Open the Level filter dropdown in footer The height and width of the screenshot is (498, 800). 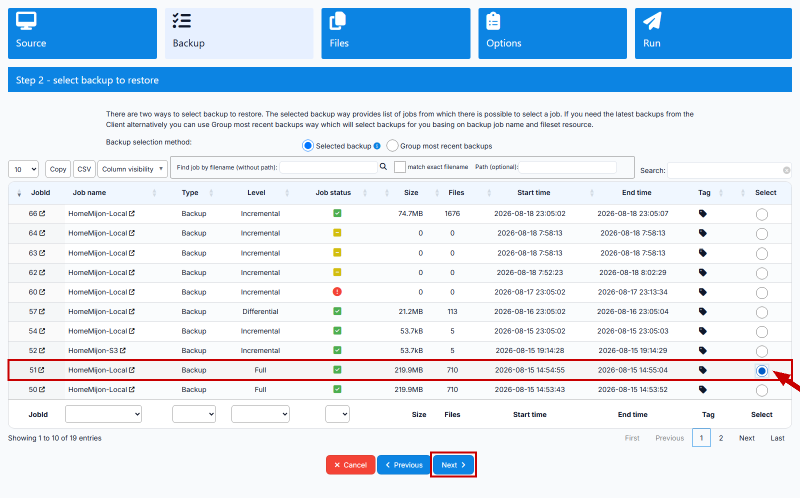[x=260, y=414]
